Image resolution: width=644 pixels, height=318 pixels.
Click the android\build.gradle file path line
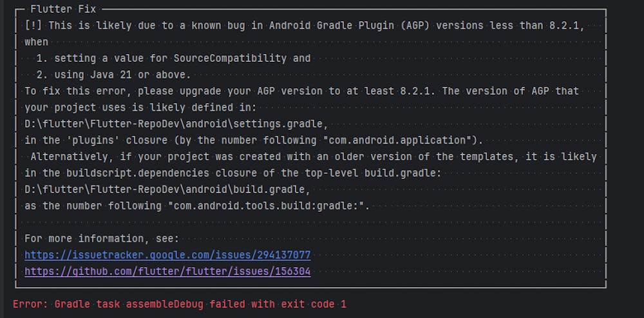click(x=167, y=189)
